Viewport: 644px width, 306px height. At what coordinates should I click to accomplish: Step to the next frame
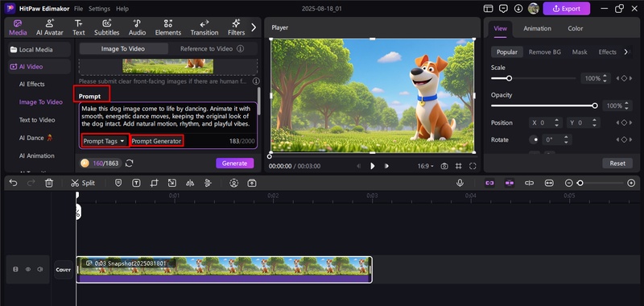click(386, 166)
